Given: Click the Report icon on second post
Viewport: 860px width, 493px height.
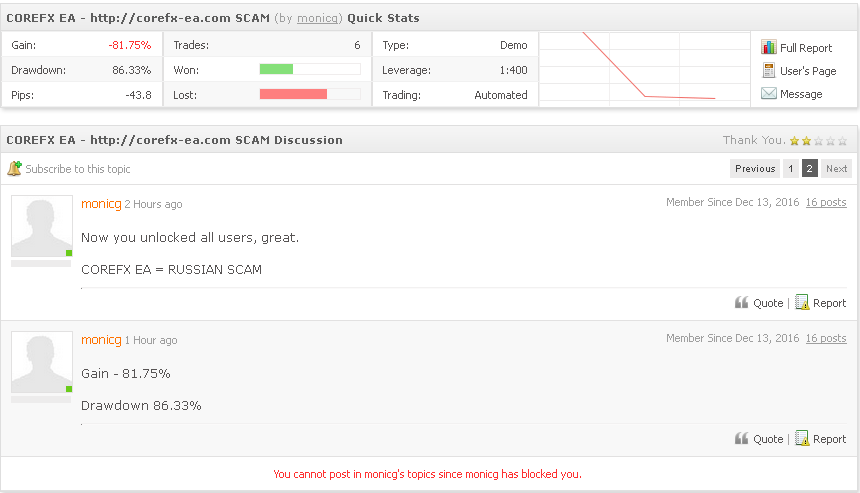Looking at the screenshot, I should click(x=802, y=438).
